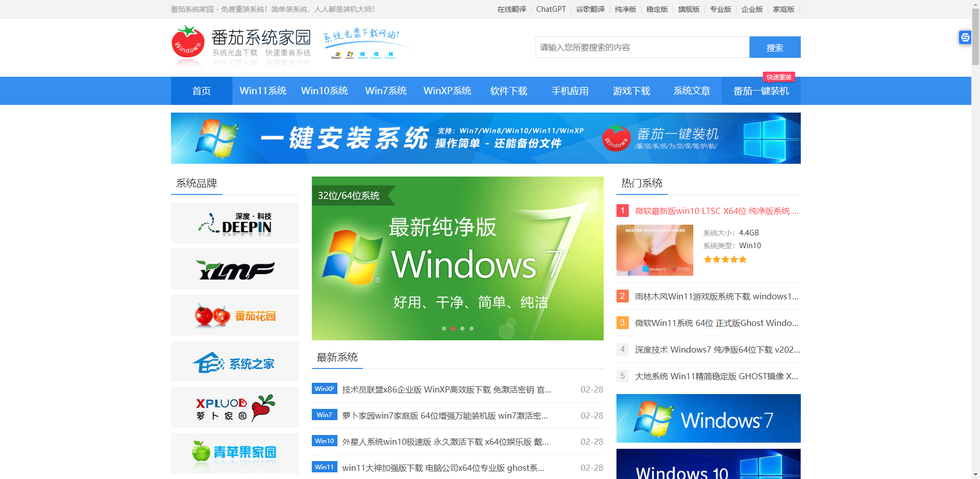The width and height of the screenshot is (980, 479).
Task: Open the 旗舰版 top link
Action: tap(689, 9)
